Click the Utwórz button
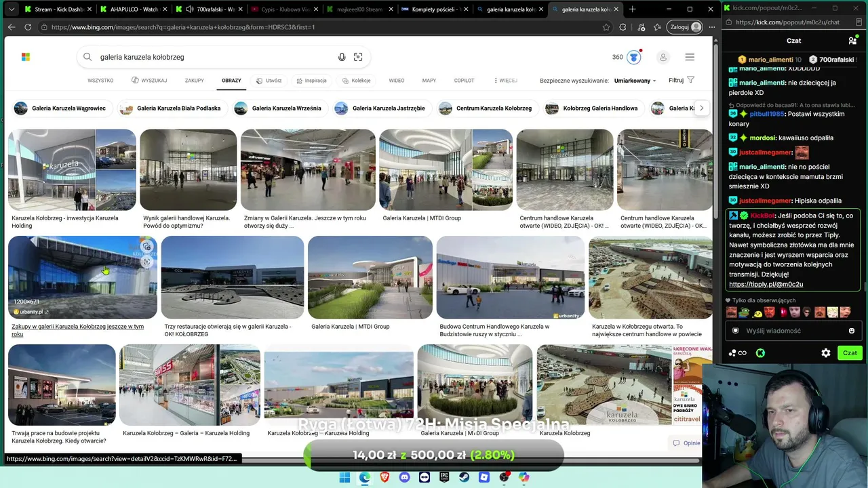The width and height of the screenshot is (868, 488). 269,81
